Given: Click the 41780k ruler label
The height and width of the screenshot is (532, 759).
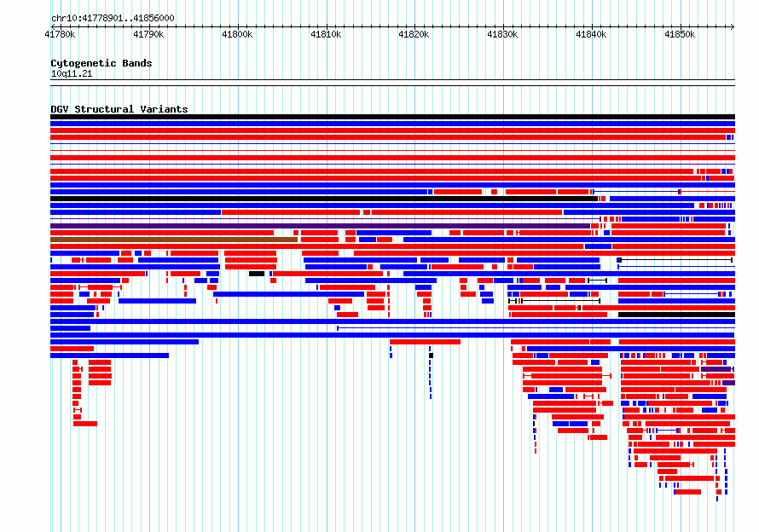Looking at the screenshot, I should 60,34.
